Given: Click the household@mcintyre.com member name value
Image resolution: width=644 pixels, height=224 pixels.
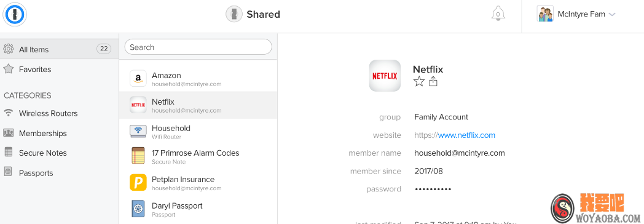Looking at the screenshot, I should (x=460, y=153).
